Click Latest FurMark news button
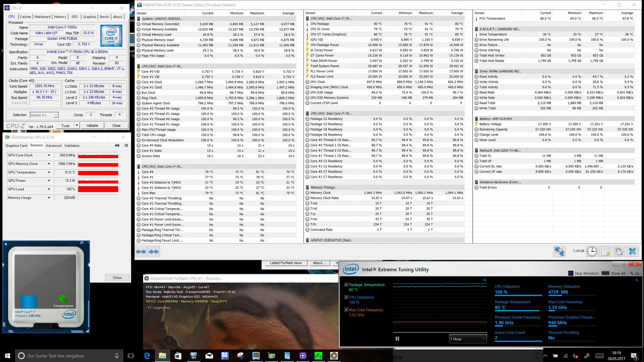 pos(286,263)
